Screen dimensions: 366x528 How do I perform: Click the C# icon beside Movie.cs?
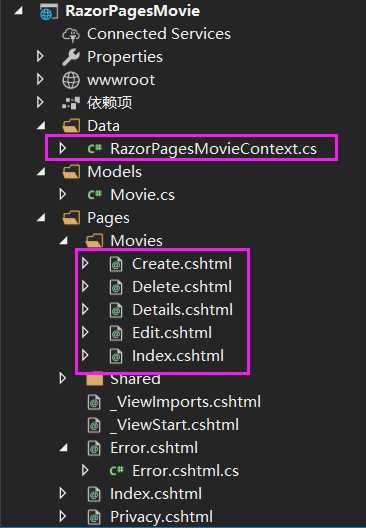[x=95, y=194]
